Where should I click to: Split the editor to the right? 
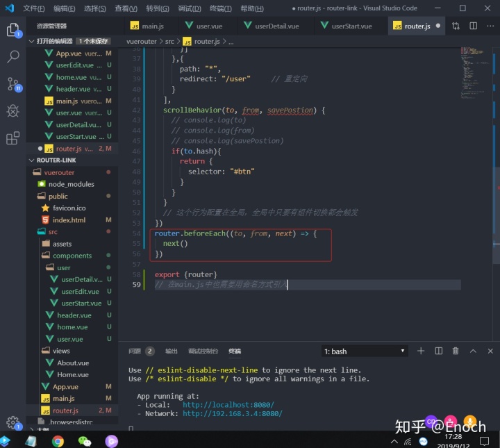click(473, 26)
